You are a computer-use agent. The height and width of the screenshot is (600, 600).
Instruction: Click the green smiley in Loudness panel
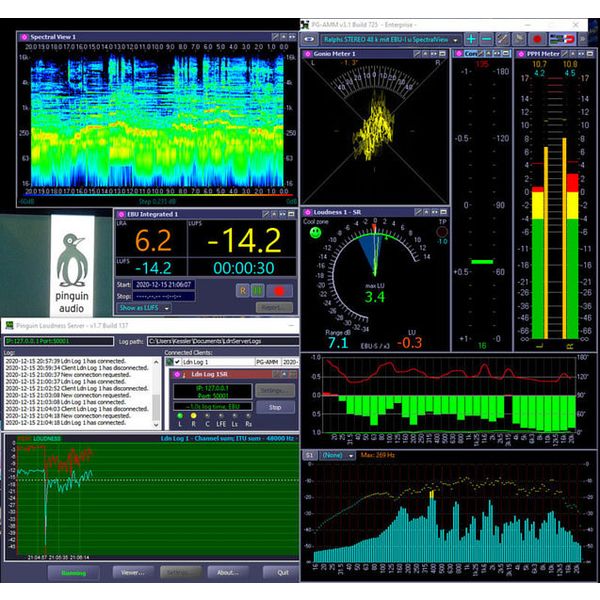point(315,232)
